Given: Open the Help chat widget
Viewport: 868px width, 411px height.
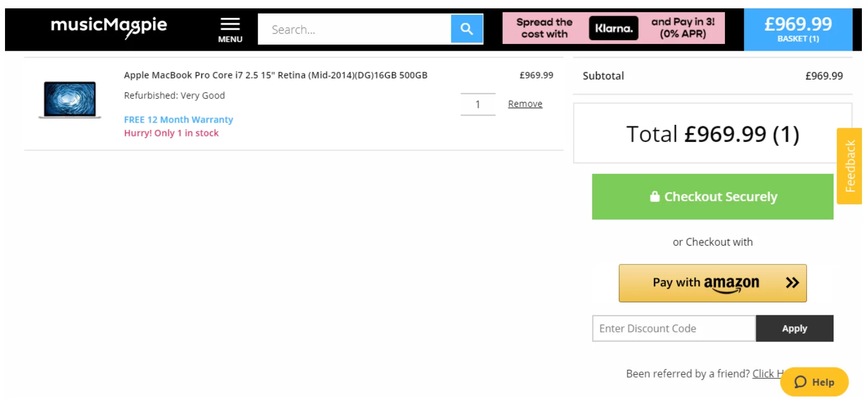Looking at the screenshot, I should point(814,382).
